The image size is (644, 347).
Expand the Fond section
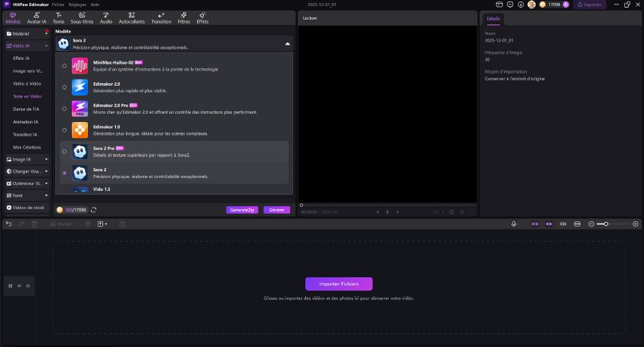coord(27,195)
